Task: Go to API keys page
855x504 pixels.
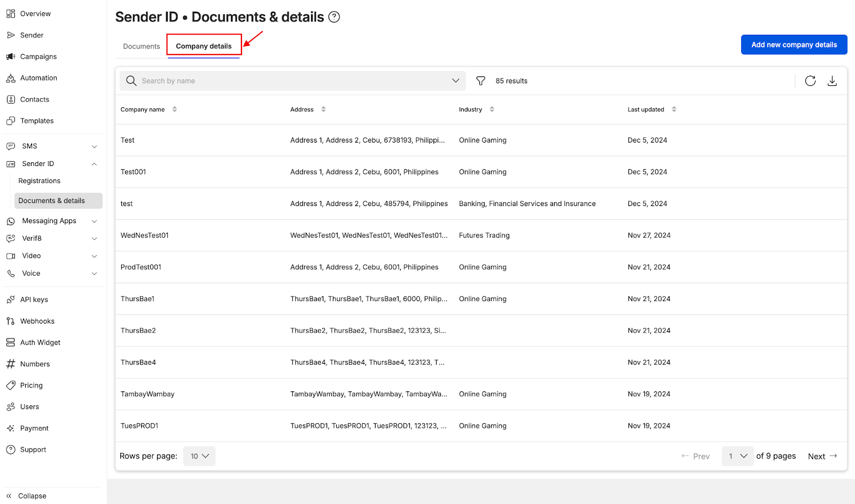Action: (34, 300)
